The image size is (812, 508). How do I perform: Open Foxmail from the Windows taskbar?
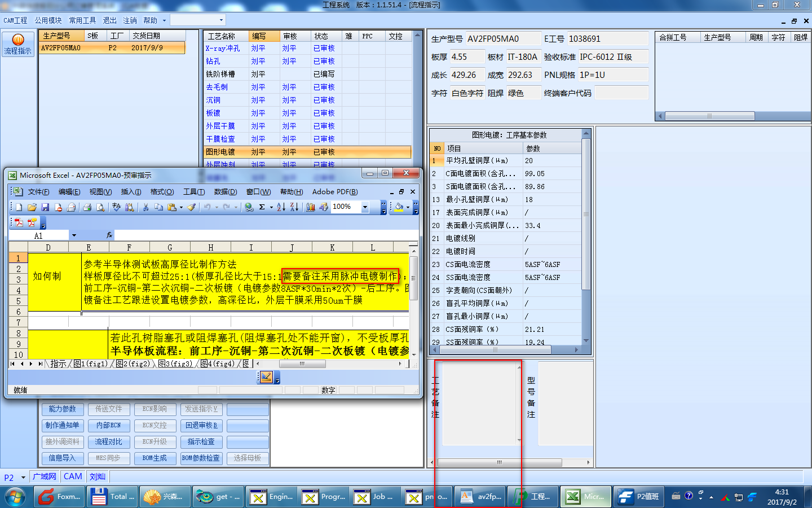click(60, 497)
